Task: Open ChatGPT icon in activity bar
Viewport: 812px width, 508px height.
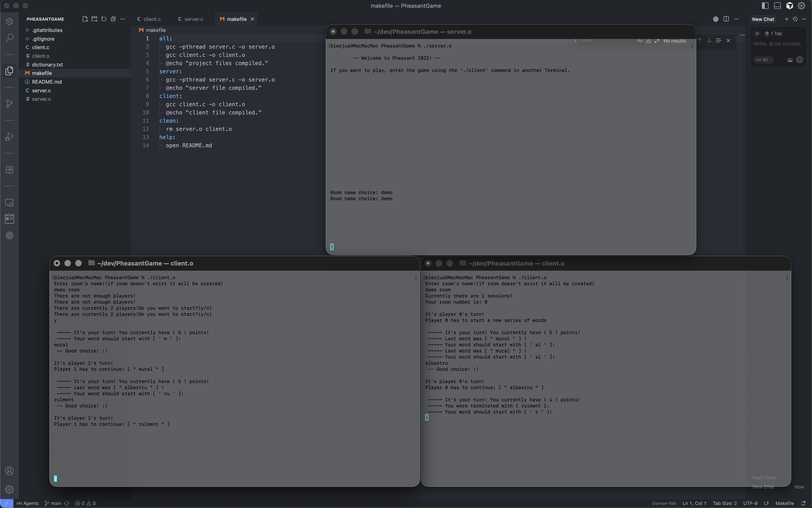Action: click(x=9, y=235)
